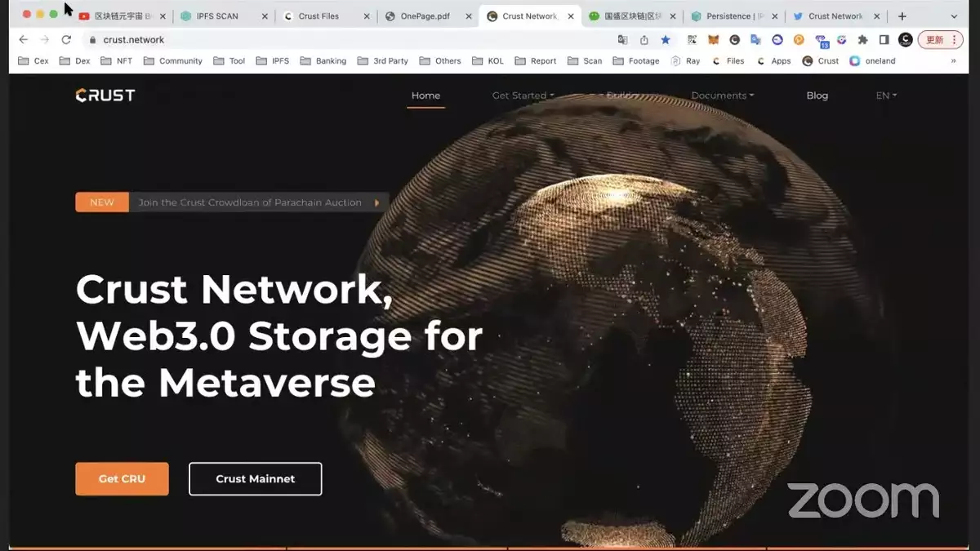The image size is (980, 551).
Task: Open the KOL bookmark folder
Action: 488,61
